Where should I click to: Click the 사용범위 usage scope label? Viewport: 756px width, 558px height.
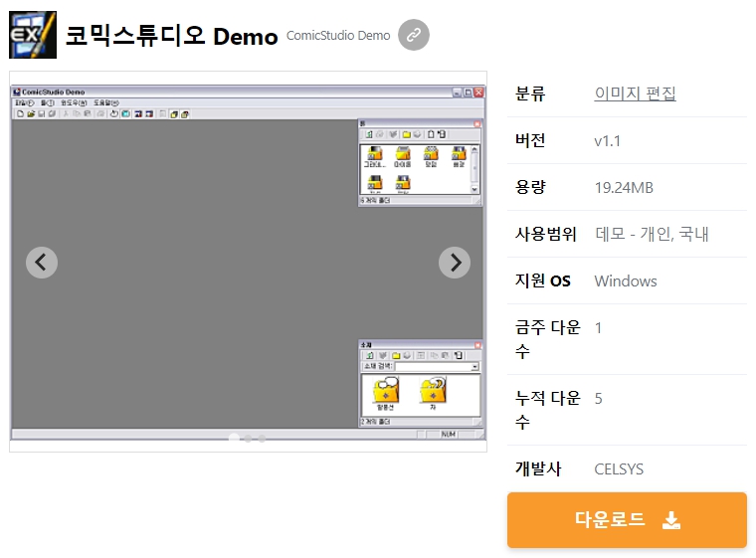point(545,234)
